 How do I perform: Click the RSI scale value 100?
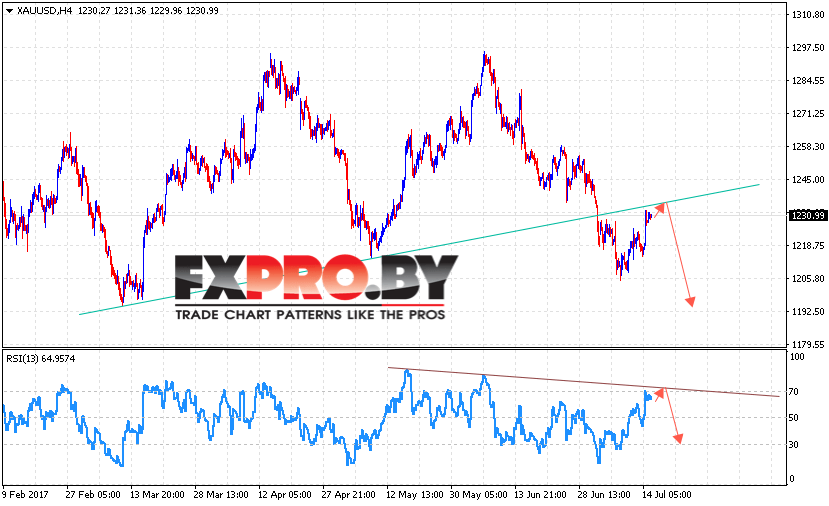click(797, 356)
